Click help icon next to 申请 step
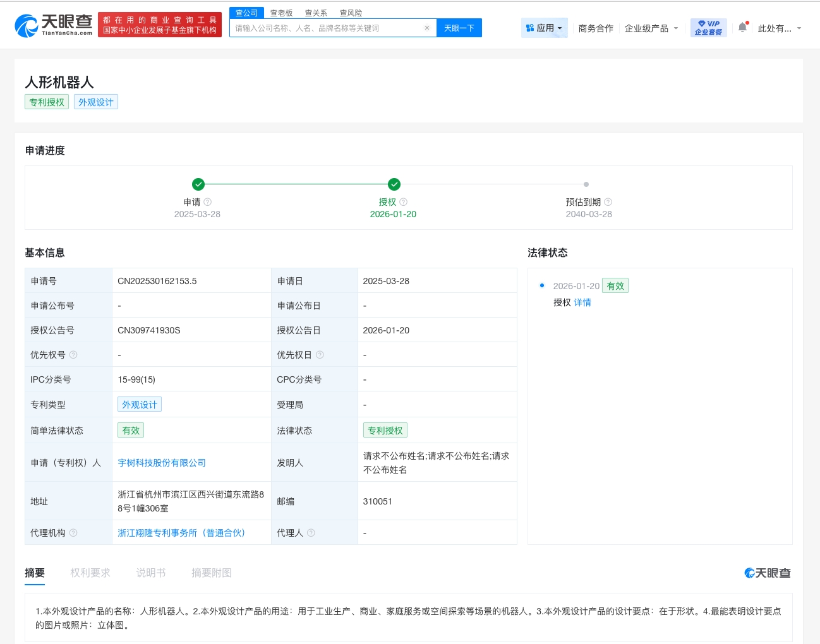Viewport: 820px width, 644px height. (208, 202)
